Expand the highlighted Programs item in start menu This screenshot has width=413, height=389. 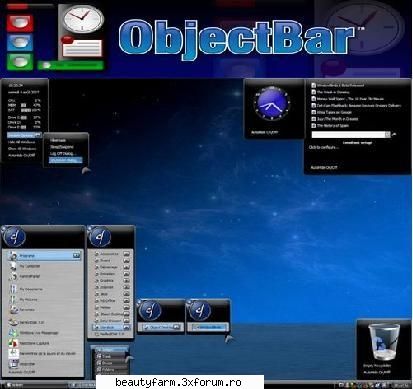coord(45,256)
